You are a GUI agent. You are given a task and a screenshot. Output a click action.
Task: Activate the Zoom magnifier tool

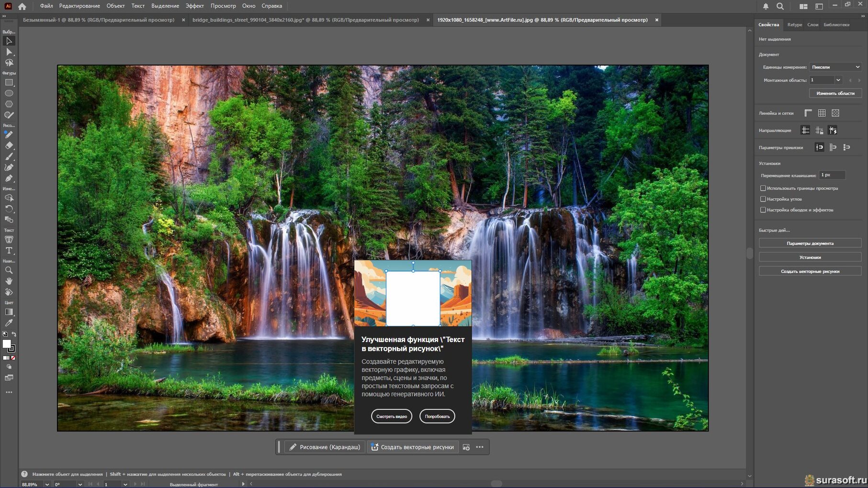[9, 270]
